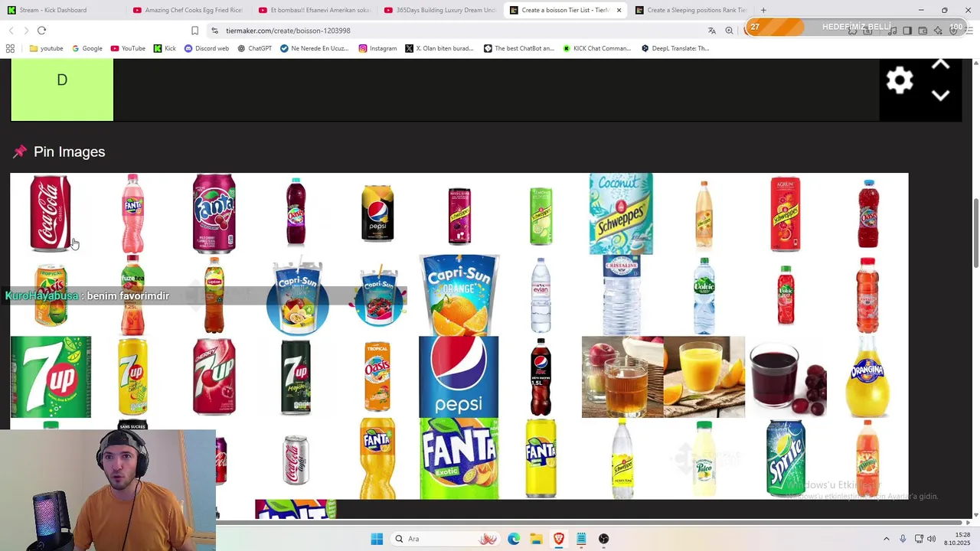Select the Evian water bottle image
The image size is (980, 551).
(541, 295)
